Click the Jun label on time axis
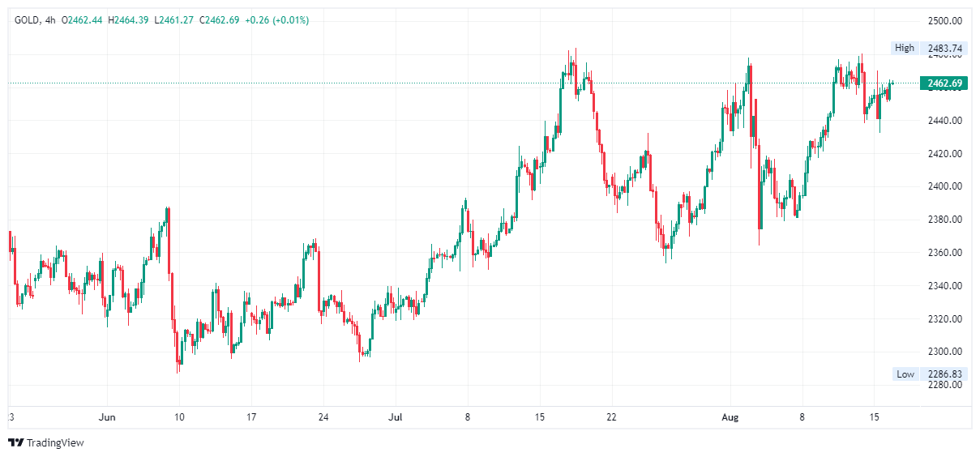 tap(107, 417)
